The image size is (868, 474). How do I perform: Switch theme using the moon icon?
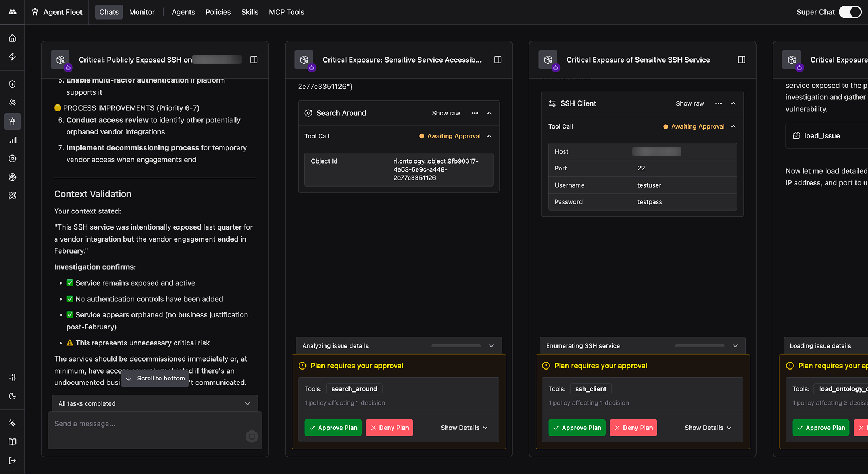click(12, 396)
